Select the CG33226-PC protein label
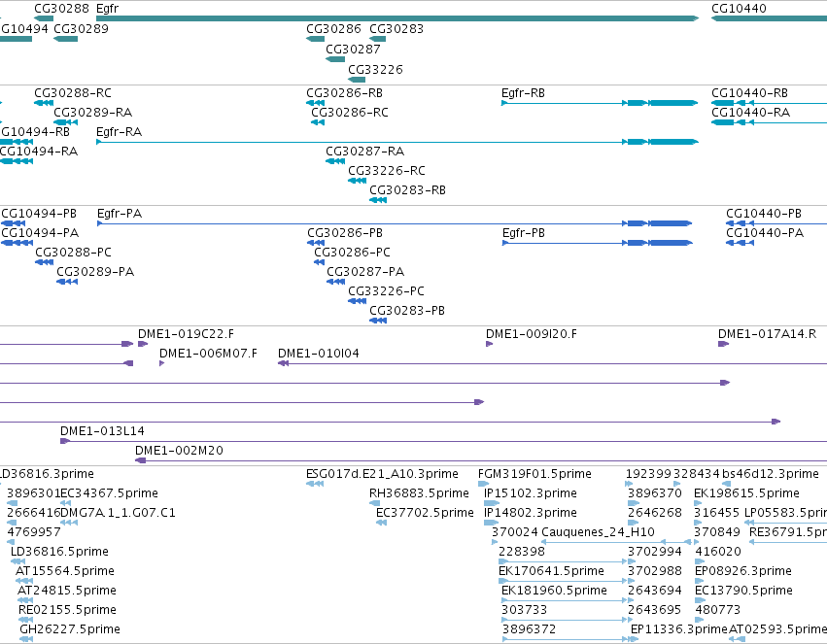The width and height of the screenshot is (827, 644). [x=386, y=292]
